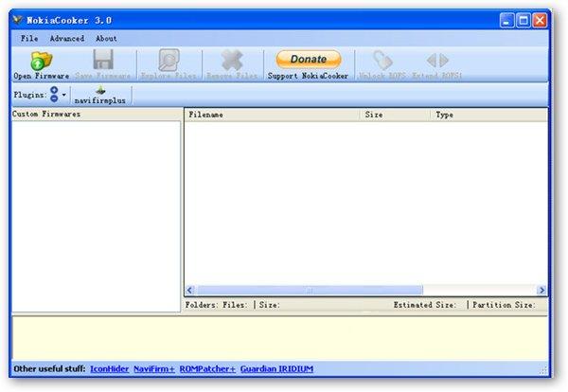Click the Save Firmware floppy disk icon
The image size is (568, 392).
[x=103, y=60]
